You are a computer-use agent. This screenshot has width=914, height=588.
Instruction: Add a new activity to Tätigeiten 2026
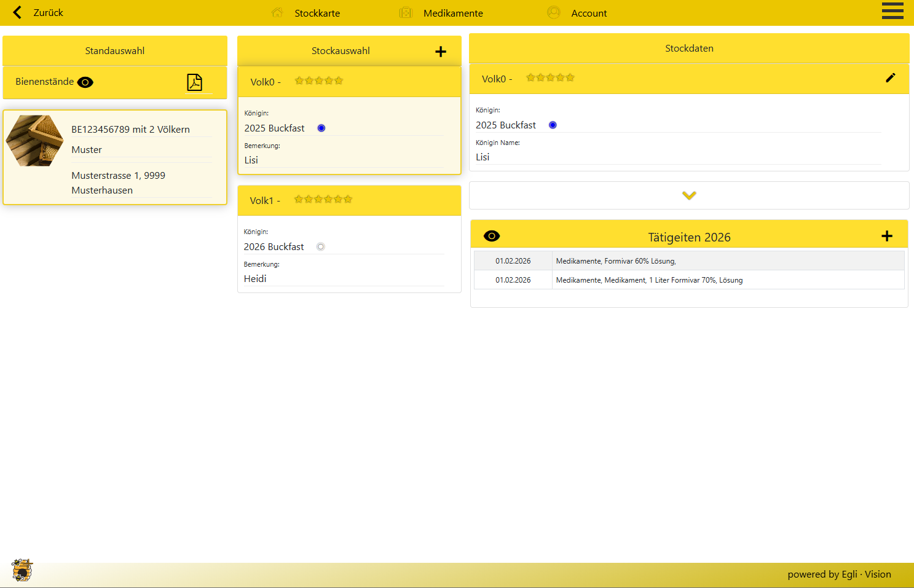tap(886, 237)
